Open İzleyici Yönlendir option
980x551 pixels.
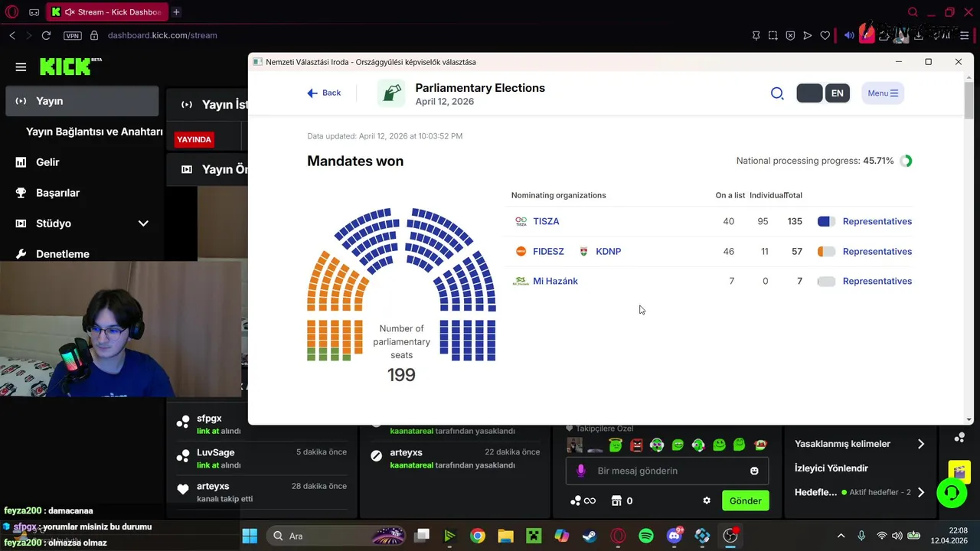coord(831,468)
